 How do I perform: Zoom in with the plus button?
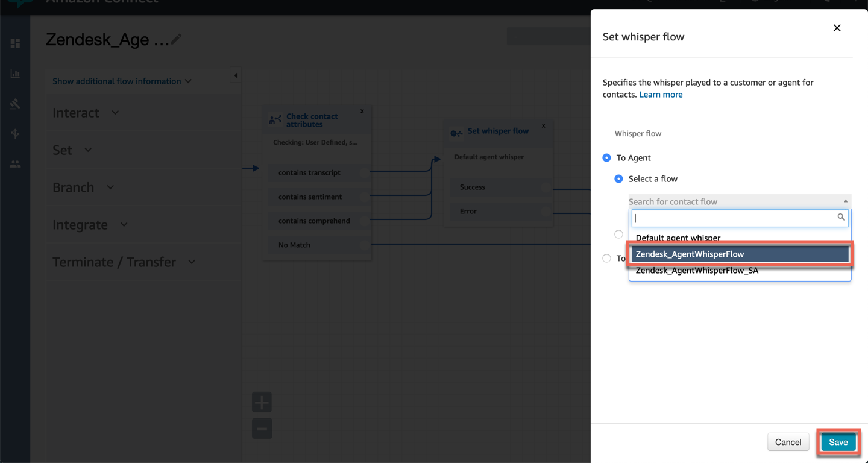(x=262, y=402)
